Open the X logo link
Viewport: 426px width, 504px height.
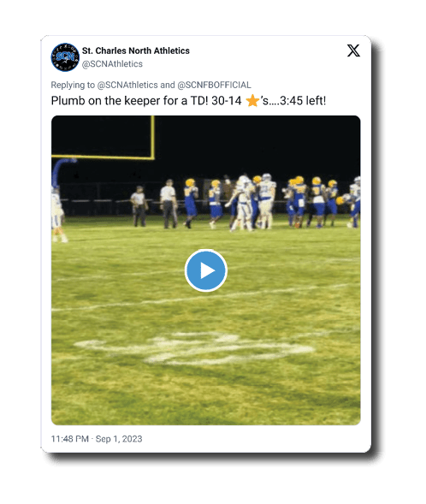pyautogui.click(x=353, y=50)
